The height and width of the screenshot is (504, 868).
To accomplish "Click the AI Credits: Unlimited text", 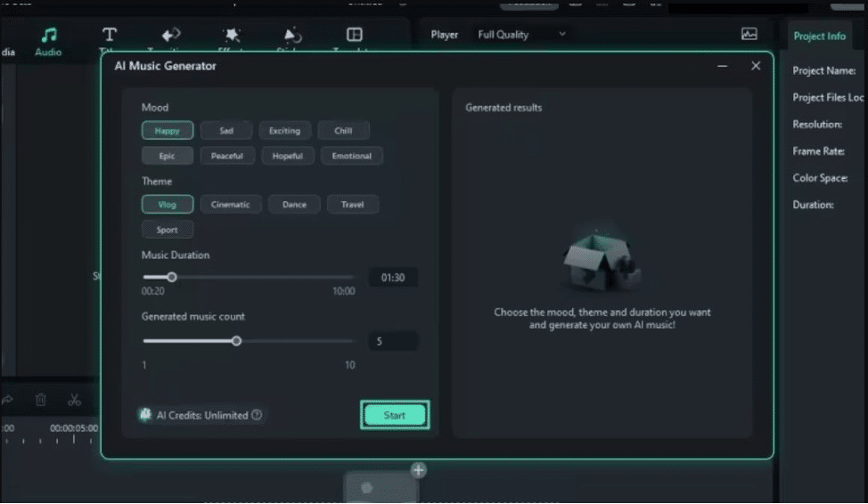I will click(202, 415).
